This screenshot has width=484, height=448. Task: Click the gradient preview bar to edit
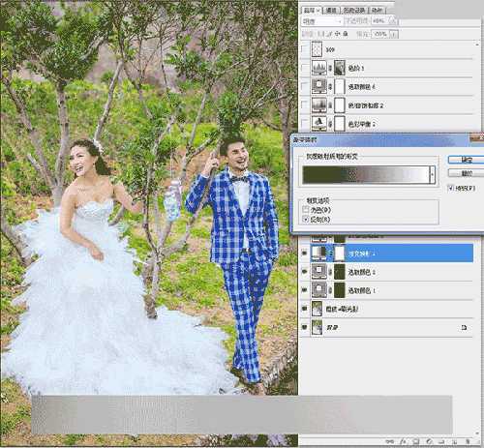point(366,175)
